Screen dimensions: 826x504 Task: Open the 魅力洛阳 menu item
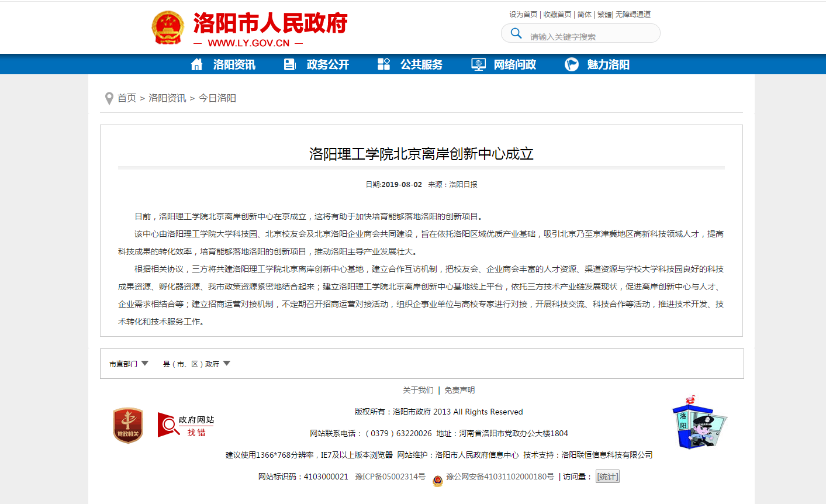click(608, 64)
